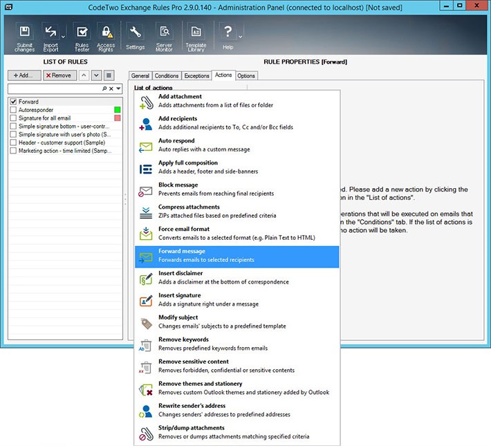
Task: Move selected rule down with arrow button
Action: coord(96,75)
